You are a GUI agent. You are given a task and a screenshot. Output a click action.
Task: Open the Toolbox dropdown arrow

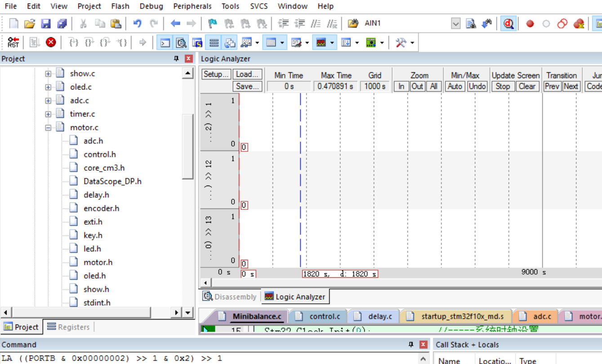click(x=412, y=43)
